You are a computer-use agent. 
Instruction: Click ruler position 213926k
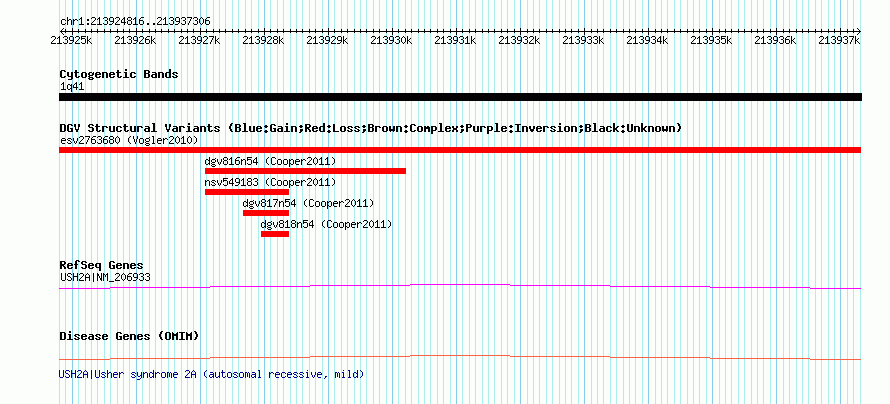135,40
